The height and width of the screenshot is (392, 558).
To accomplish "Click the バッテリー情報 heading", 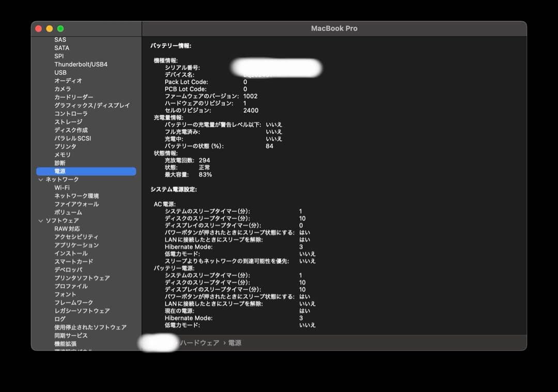I will [x=171, y=46].
